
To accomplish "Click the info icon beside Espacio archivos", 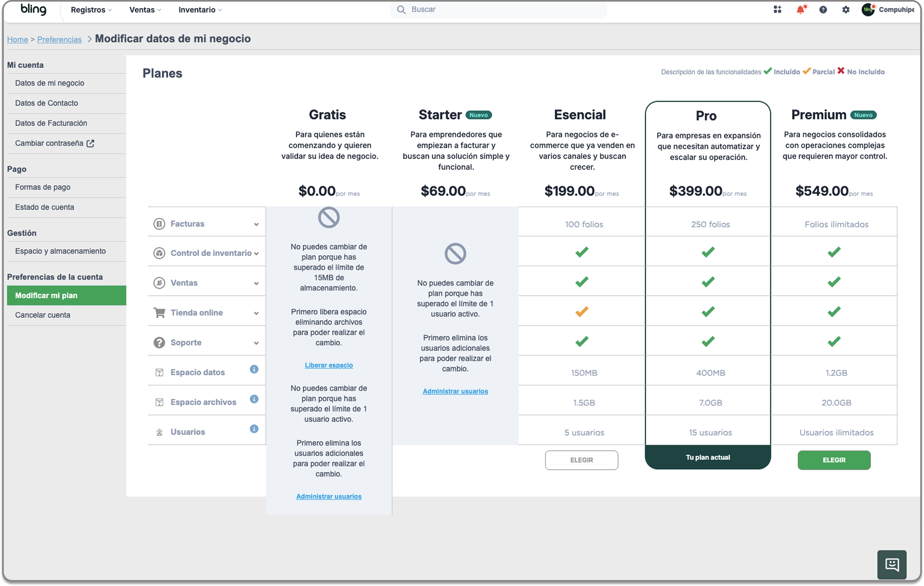I will [x=254, y=399].
